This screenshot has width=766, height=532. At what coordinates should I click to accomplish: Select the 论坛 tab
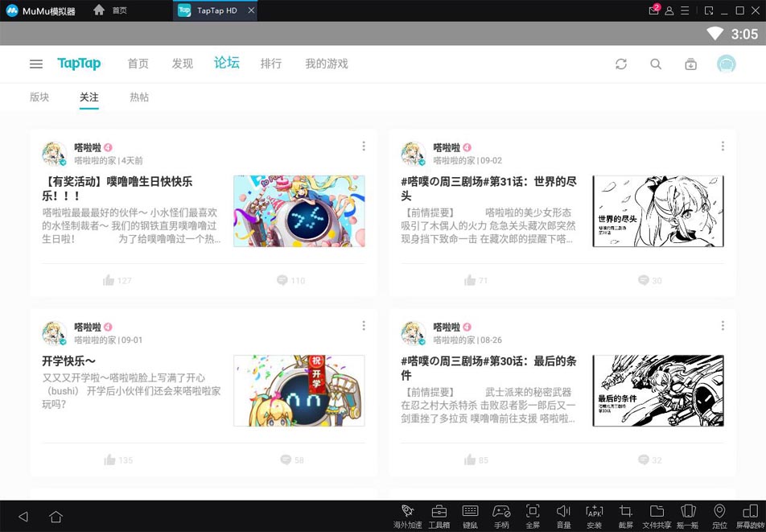pyautogui.click(x=227, y=63)
